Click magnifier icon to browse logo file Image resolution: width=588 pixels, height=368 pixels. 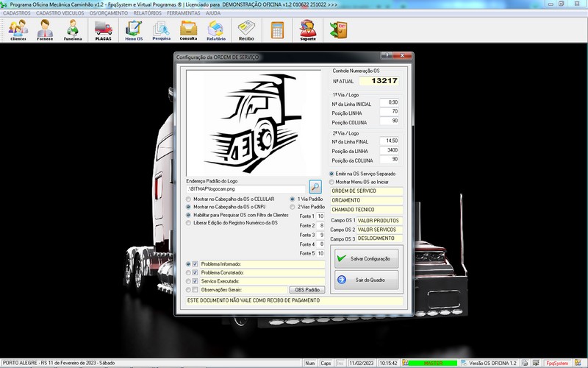click(315, 187)
